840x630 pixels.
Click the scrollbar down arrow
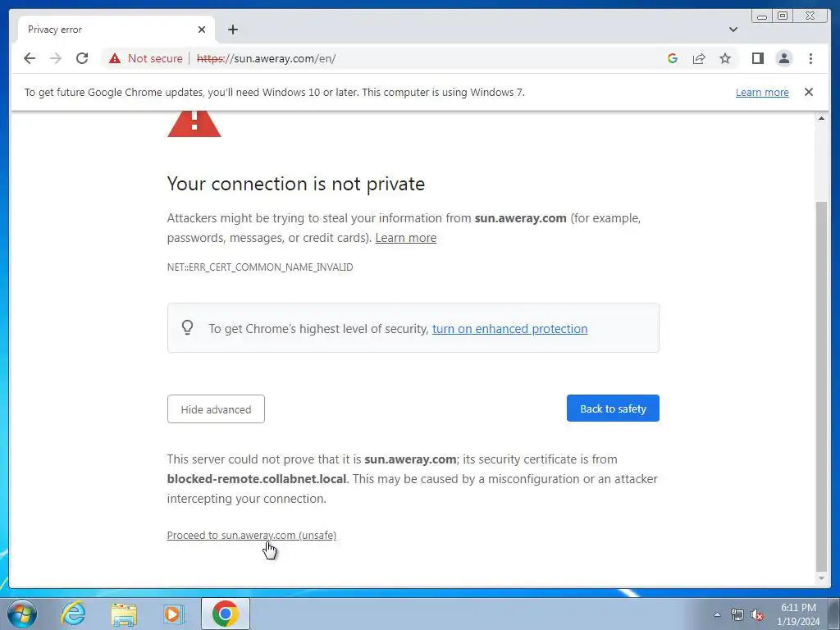(821, 578)
